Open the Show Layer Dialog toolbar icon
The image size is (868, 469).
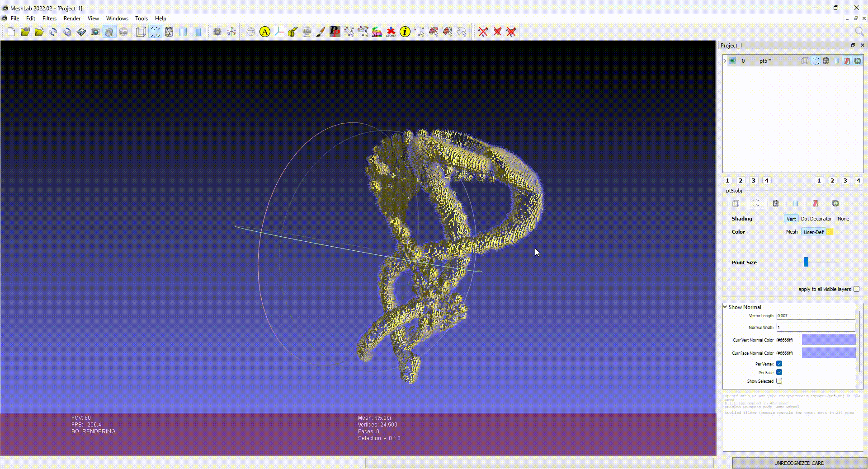[x=109, y=32]
